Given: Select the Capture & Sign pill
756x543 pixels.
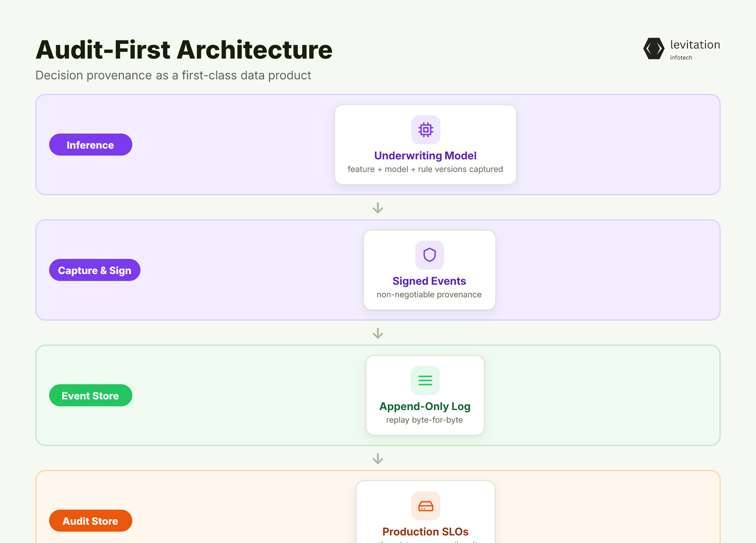Looking at the screenshot, I should pyautogui.click(x=95, y=270).
